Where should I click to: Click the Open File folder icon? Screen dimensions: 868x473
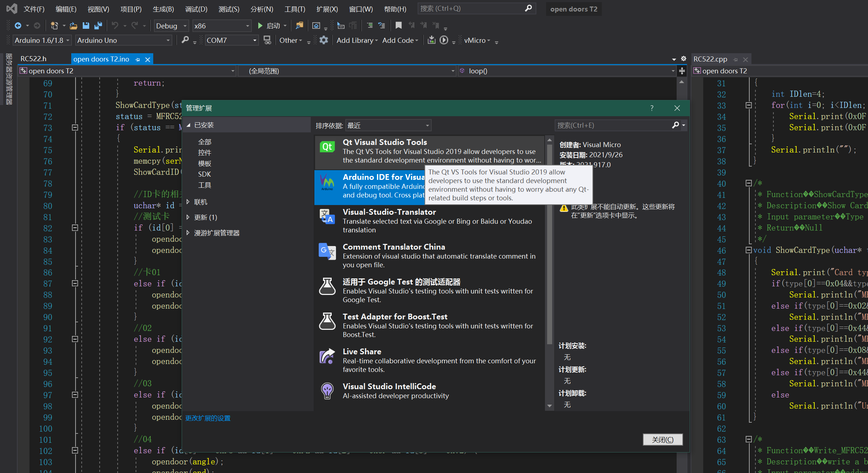click(x=73, y=26)
